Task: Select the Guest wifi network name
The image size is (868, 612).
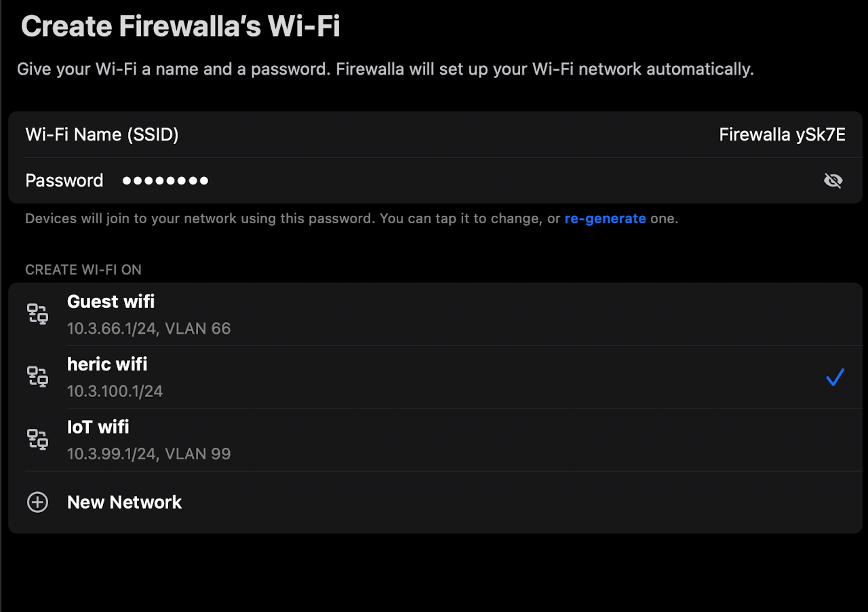Action: [x=111, y=301]
